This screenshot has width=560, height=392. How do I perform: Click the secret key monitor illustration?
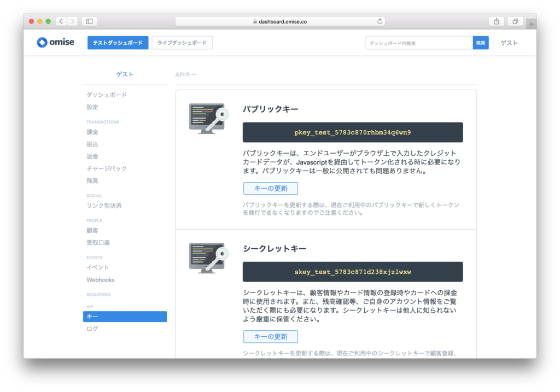(208, 258)
